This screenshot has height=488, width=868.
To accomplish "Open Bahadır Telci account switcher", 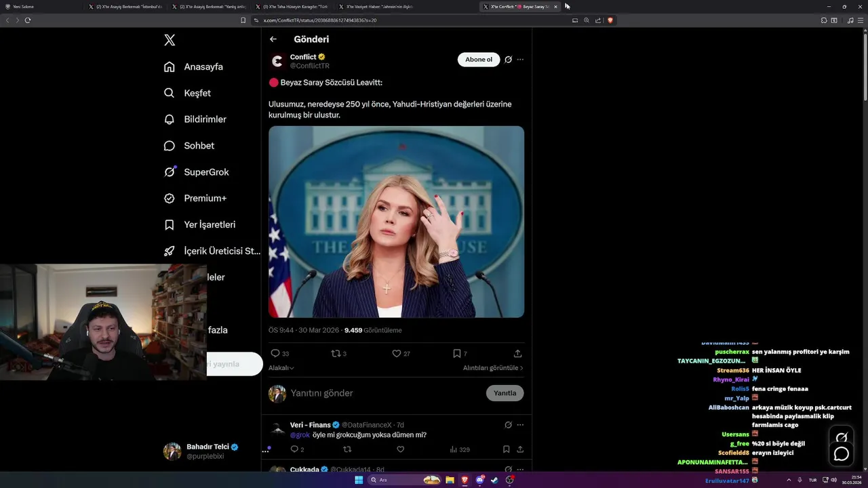I will point(202,451).
